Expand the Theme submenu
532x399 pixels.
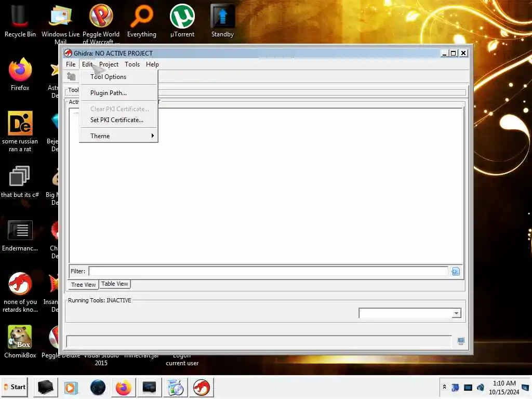pyautogui.click(x=118, y=136)
